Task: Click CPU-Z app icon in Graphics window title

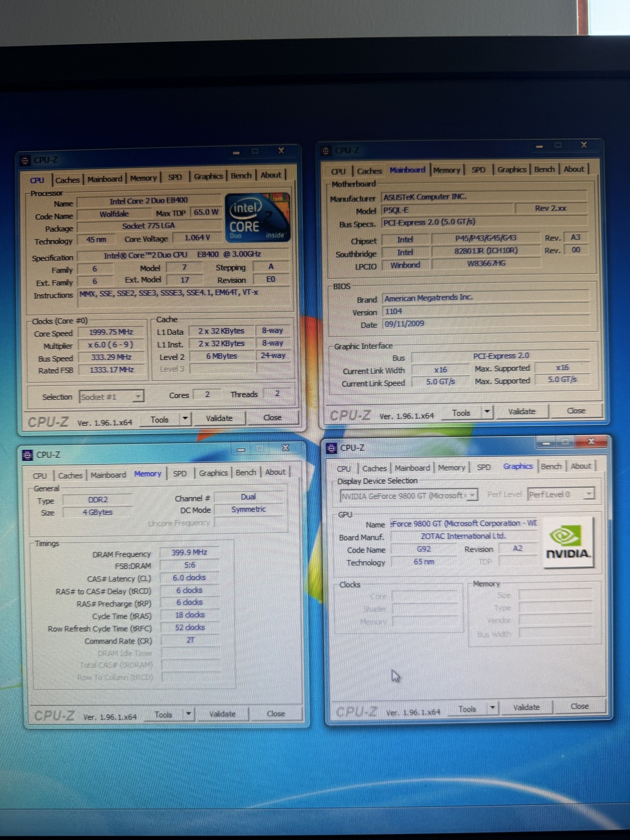Action: tap(332, 448)
